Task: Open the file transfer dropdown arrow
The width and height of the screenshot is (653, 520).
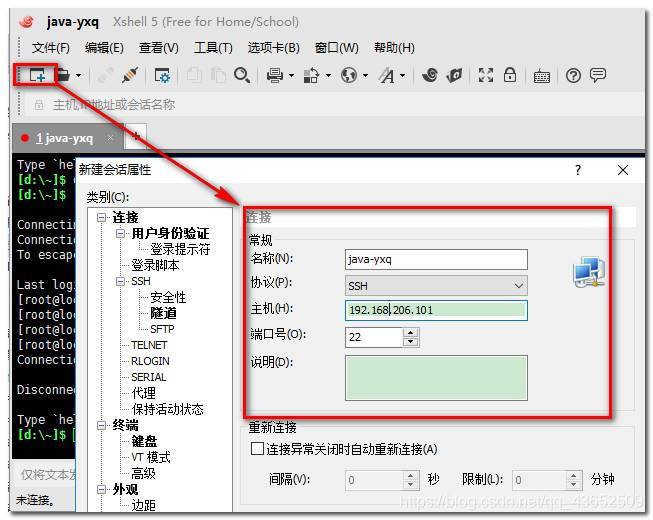Action: click(x=328, y=76)
